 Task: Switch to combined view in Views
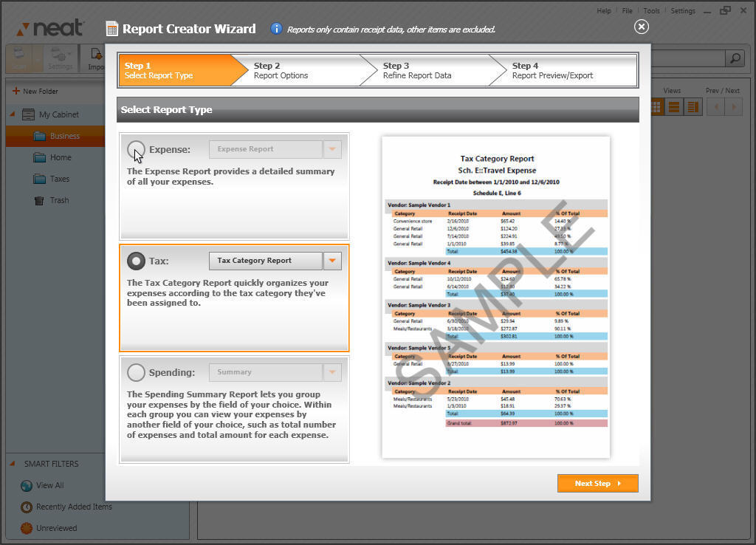point(693,106)
